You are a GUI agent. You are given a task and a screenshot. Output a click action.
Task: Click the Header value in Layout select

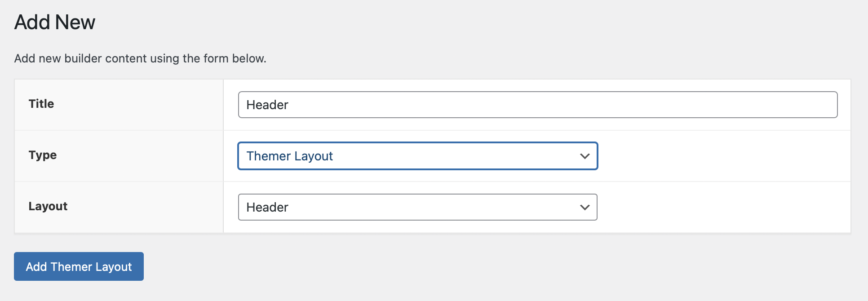tap(267, 207)
